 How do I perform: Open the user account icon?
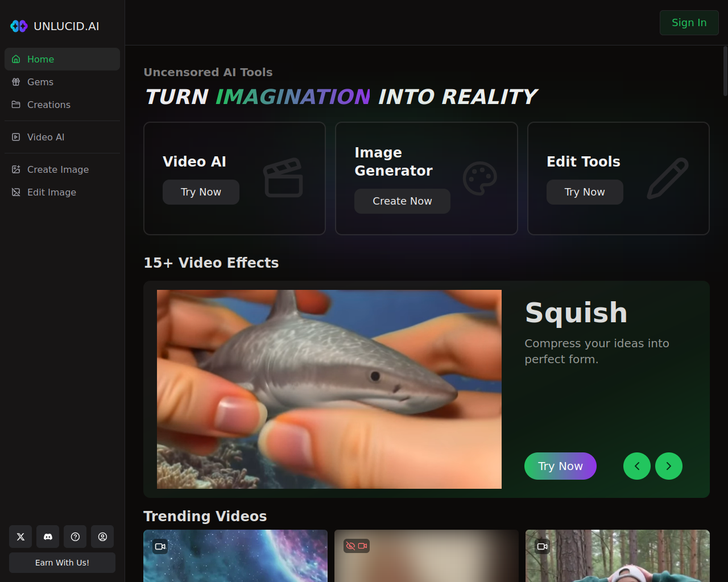click(x=102, y=537)
